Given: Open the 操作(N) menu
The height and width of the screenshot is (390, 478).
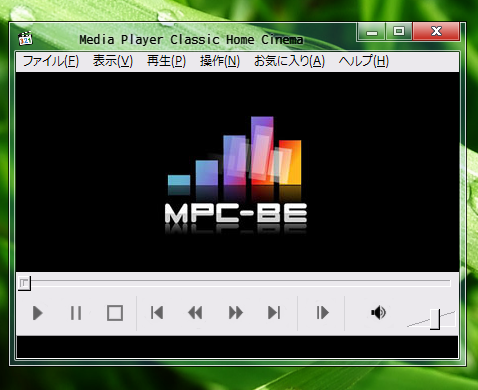Looking at the screenshot, I should [x=220, y=61].
